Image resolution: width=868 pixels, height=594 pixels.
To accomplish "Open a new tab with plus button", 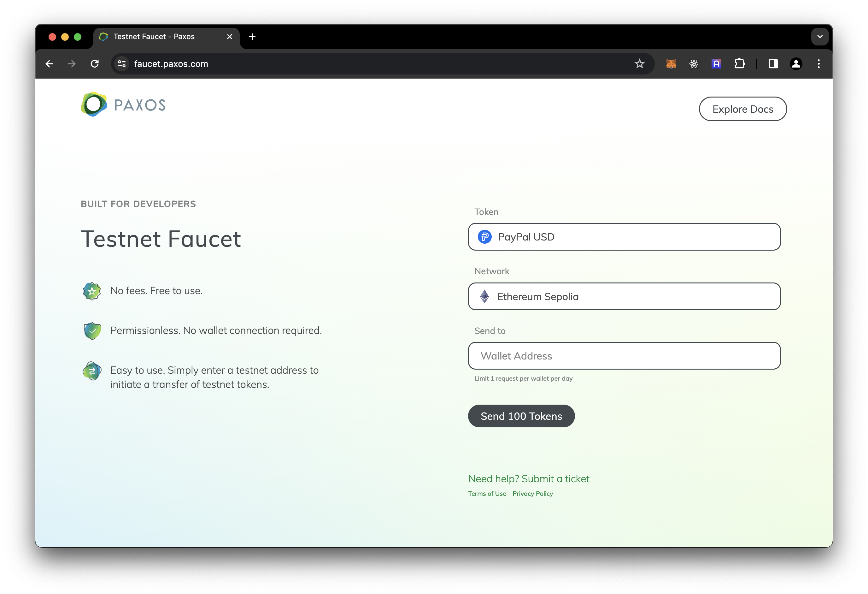I will pyautogui.click(x=252, y=37).
